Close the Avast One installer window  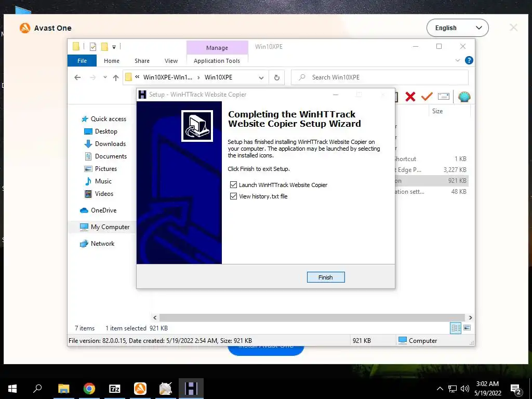point(513,28)
